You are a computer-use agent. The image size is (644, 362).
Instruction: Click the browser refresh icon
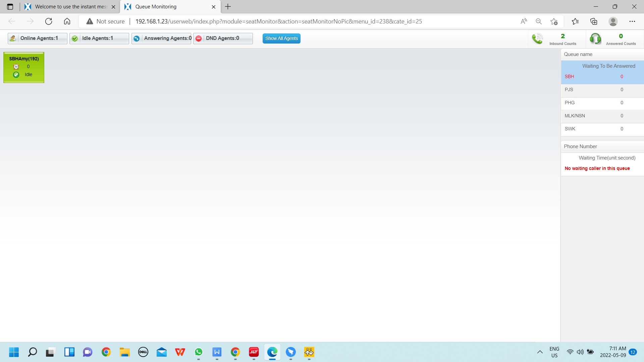49,21
